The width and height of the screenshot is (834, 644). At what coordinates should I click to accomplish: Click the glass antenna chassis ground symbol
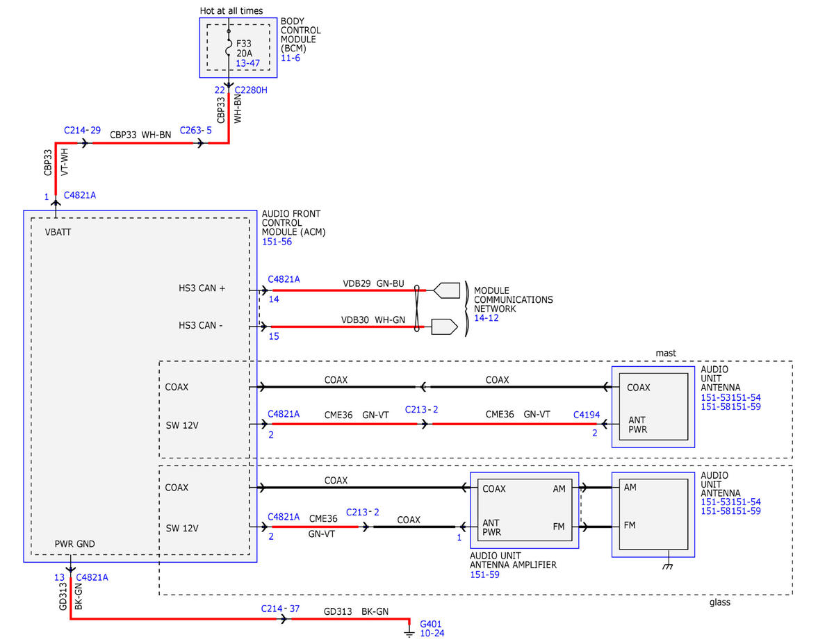click(668, 563)
